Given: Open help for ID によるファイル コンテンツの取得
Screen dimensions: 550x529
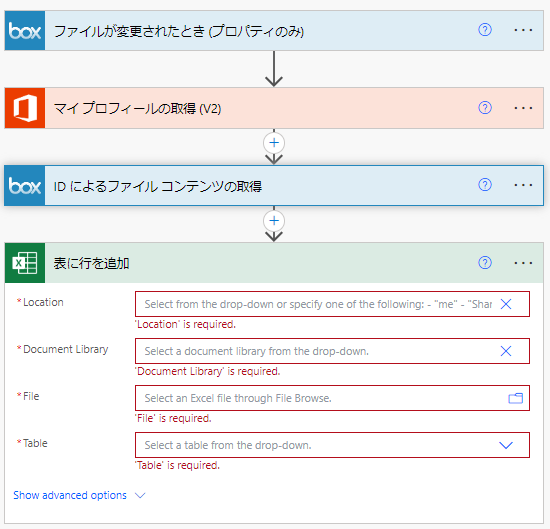Looking at the screenshot, I should point(485,185).
